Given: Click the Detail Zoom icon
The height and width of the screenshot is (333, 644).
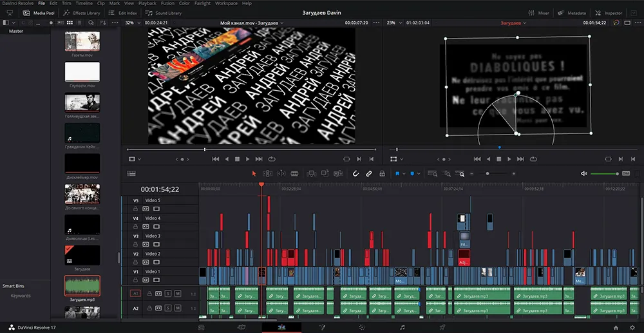Looking at the screenshot, I should pos(446,174).
